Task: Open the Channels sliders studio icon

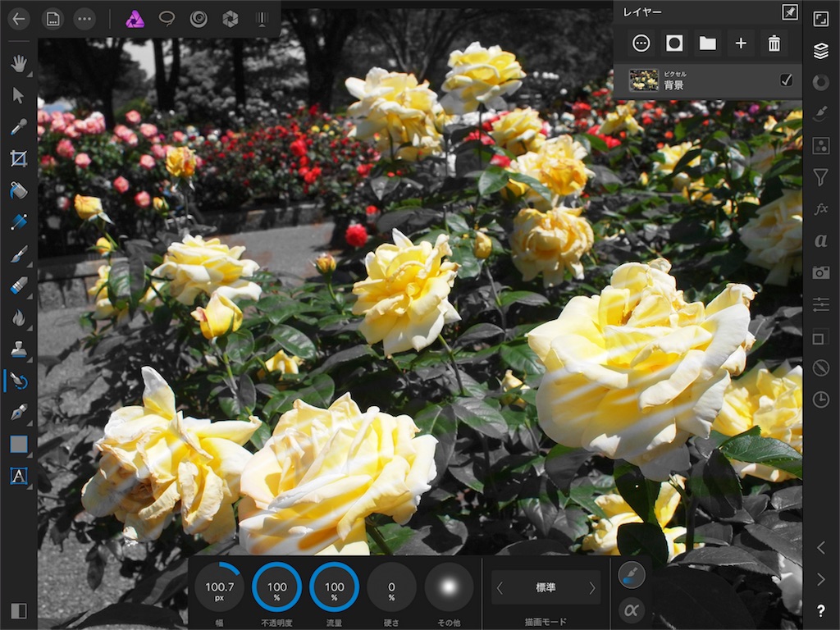Action: [820, 304]
